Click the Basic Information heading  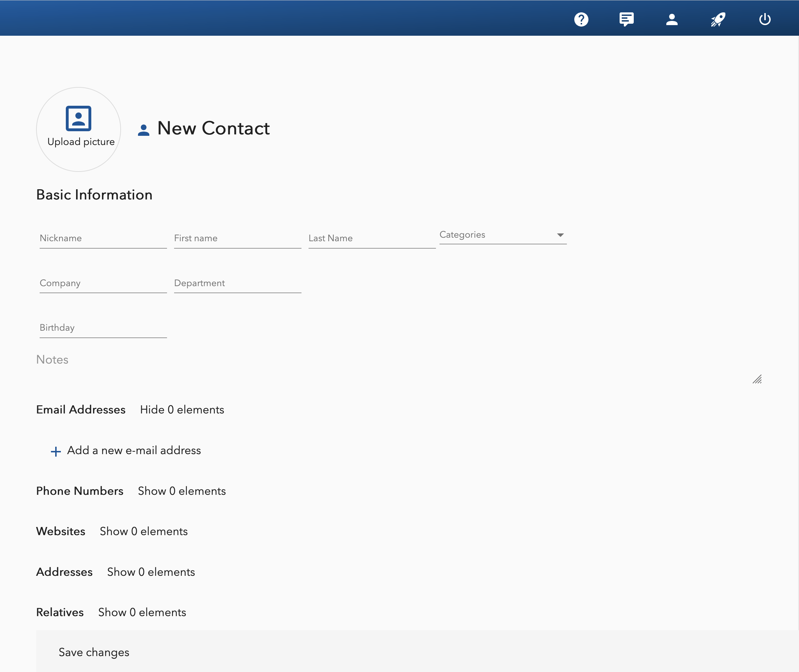(x=94, y=195)
